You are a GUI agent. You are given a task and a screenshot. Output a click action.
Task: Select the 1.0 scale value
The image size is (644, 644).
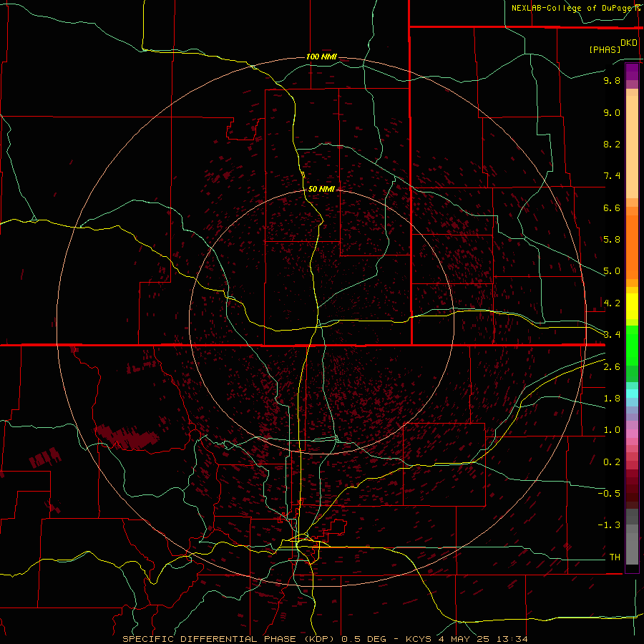(x=612, y=430)
